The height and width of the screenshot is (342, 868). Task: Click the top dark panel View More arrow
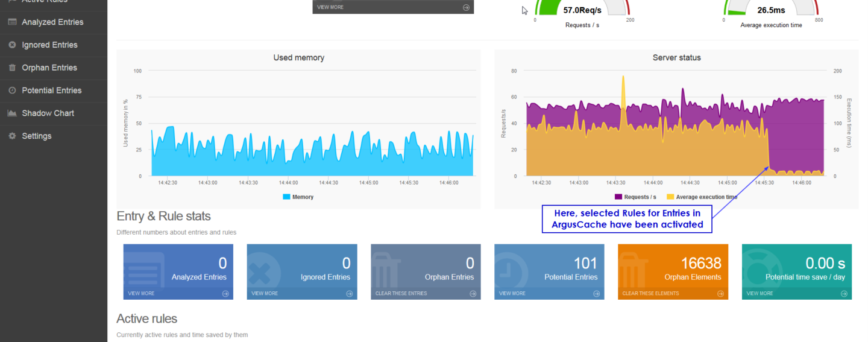(x=466, y=7)
